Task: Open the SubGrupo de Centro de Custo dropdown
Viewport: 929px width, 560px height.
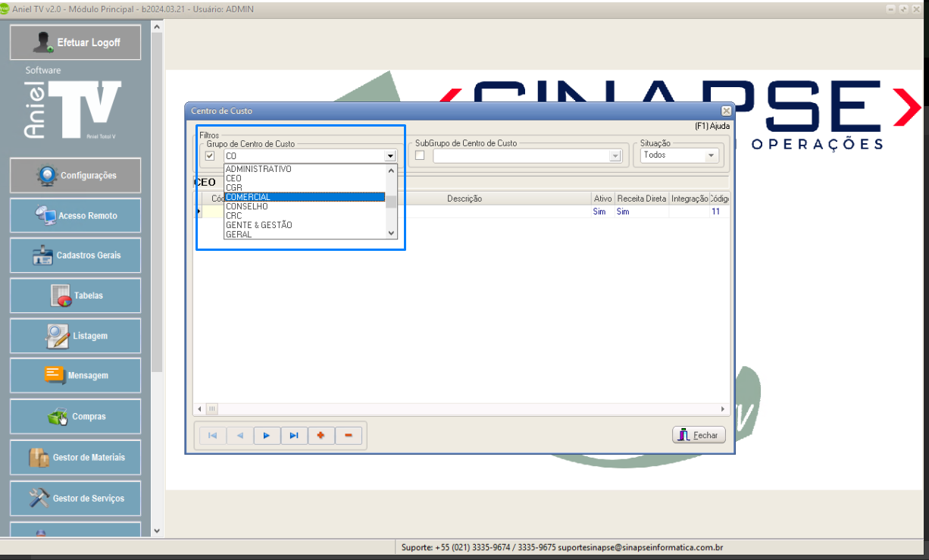Action: point(615,156)
